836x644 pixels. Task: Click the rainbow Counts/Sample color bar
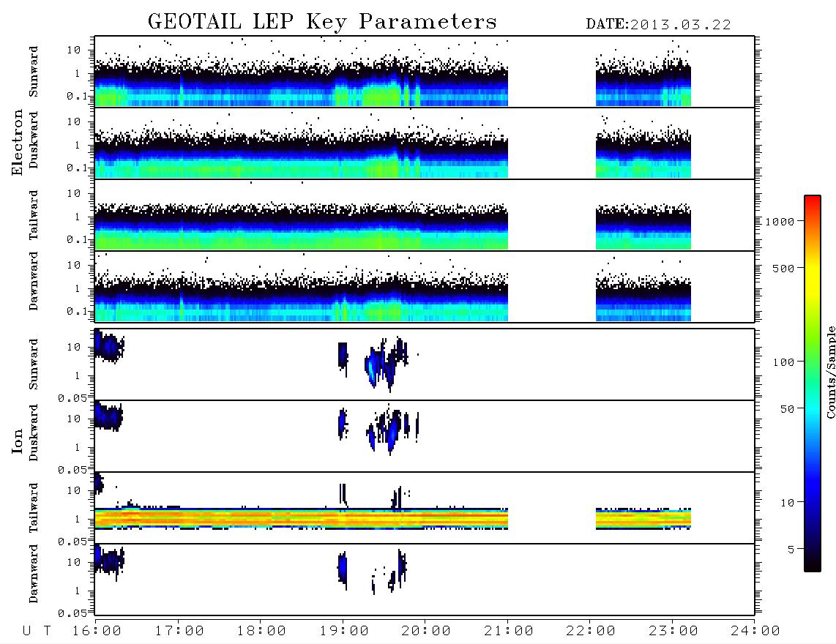pos(813,383)
